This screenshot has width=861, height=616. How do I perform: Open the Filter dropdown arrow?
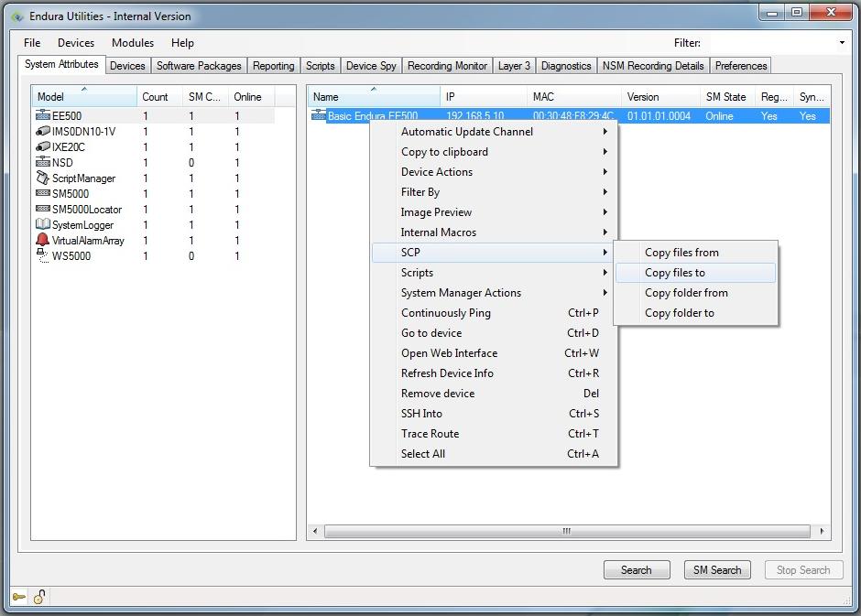click(842, 43)
